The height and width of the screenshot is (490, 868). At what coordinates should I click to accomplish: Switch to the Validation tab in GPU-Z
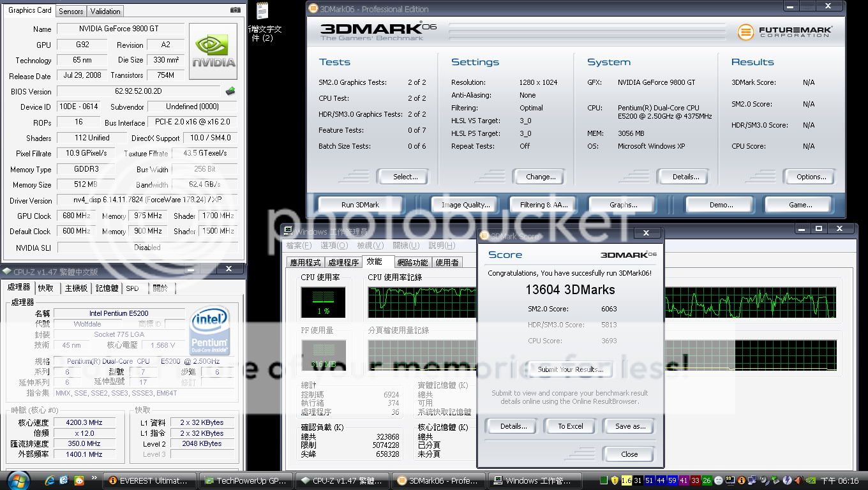point(105,11)
